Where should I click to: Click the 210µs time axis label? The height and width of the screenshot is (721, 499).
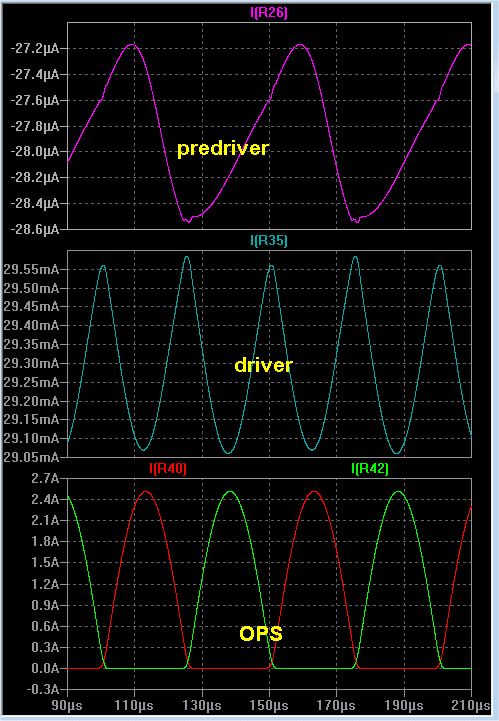pyautogui.click(x=471, y=705)
